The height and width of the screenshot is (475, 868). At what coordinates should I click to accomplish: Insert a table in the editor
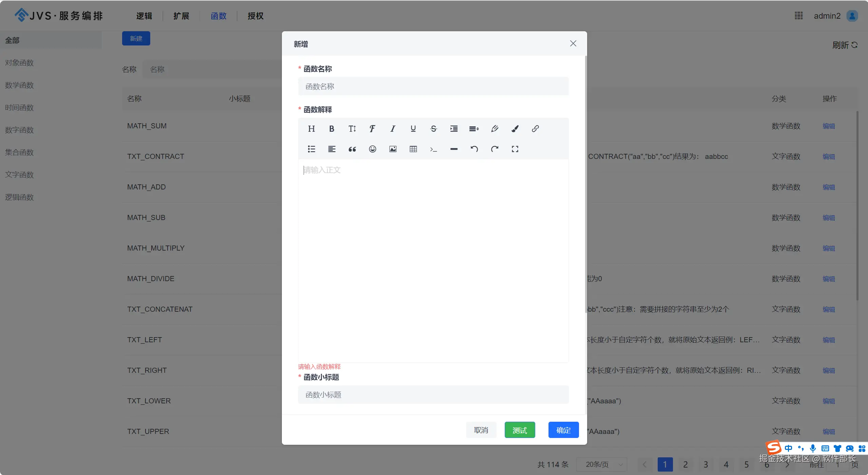(x=413, y=149)
